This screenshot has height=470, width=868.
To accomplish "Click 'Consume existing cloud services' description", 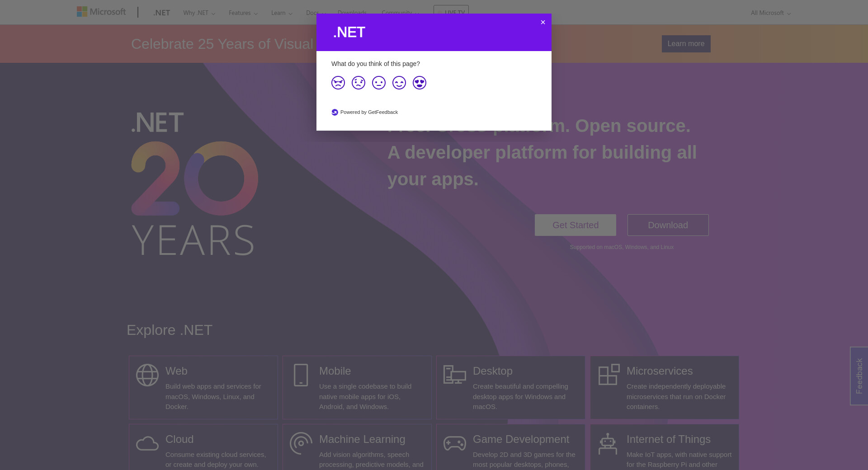I will pyautogui.click(x=216, y=459).
